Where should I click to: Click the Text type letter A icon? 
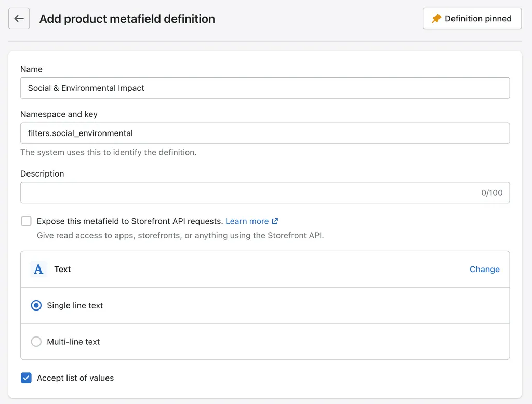coord(38,270)
